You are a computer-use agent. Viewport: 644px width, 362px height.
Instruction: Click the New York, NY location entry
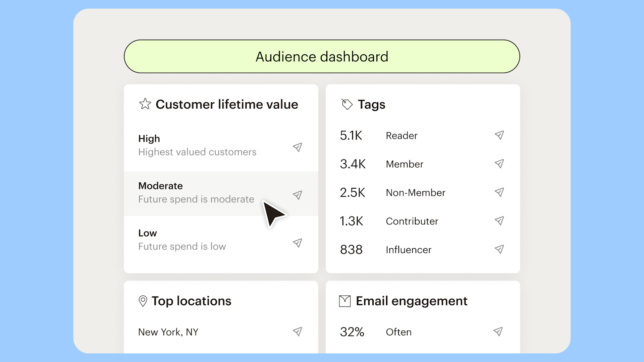[168, 331]
